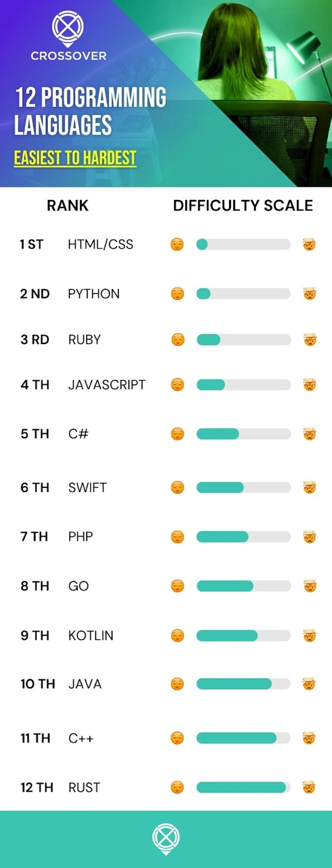Click the relaxed face emoji beside Python
332x868 pixels.
coord(177,294)
